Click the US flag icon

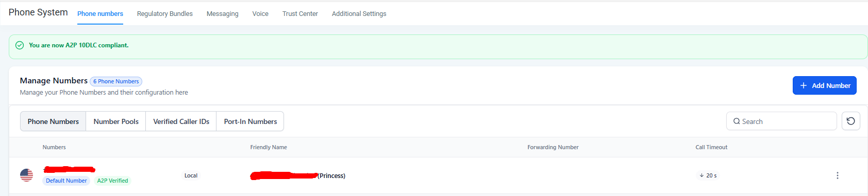click(x=26, y=175)
